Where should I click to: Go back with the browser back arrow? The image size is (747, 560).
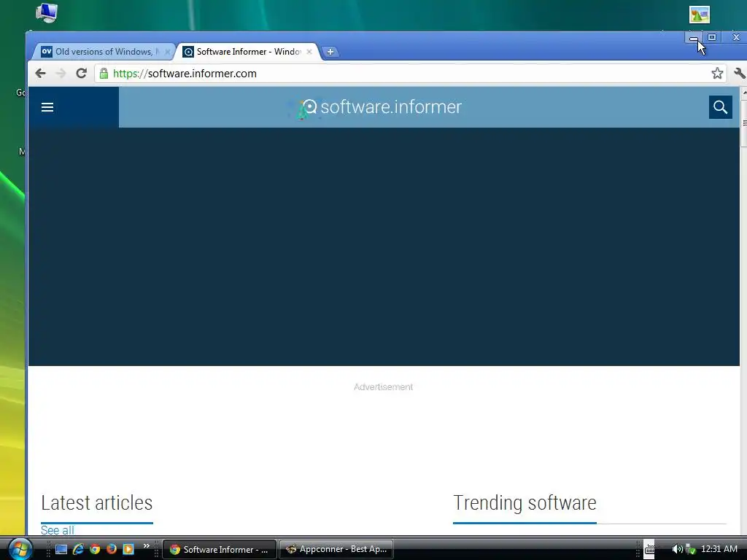tap(41, 74)
